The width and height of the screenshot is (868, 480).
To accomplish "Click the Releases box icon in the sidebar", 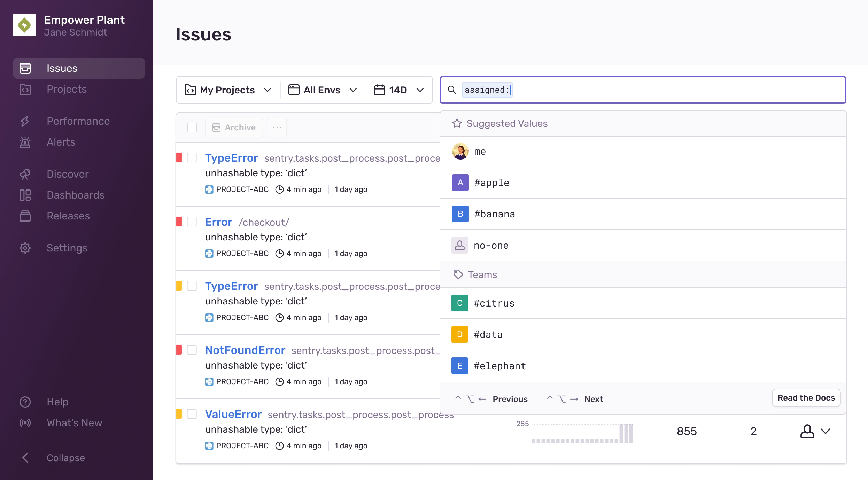I will pos(25,216).
